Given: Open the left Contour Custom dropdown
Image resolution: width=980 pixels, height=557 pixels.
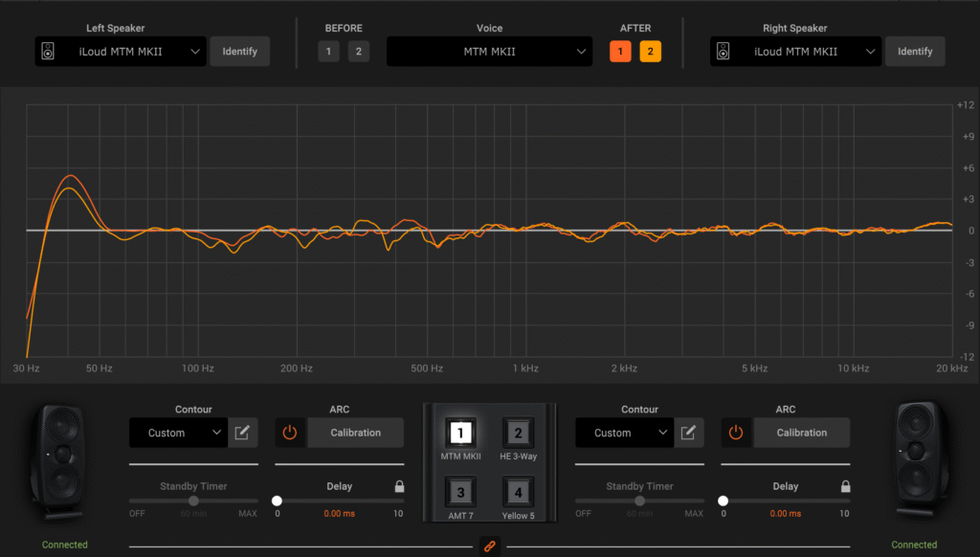Looking at the screenshot, I should tap(178, 433).
